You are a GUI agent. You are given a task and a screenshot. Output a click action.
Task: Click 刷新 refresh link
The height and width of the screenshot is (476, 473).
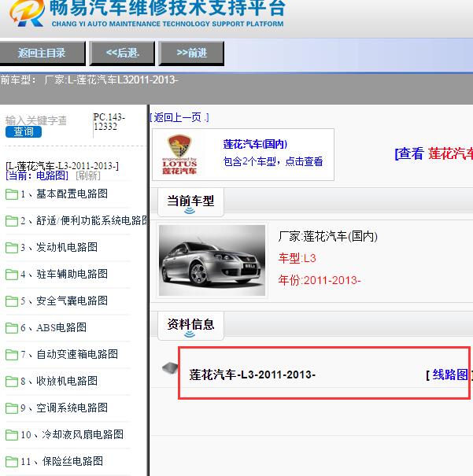(x=87, y=175)
